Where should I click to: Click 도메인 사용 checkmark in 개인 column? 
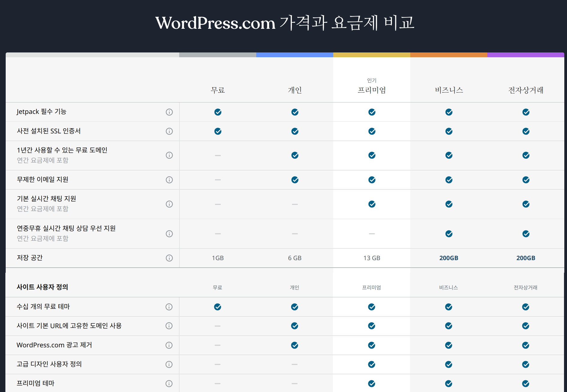coord(295,326)
